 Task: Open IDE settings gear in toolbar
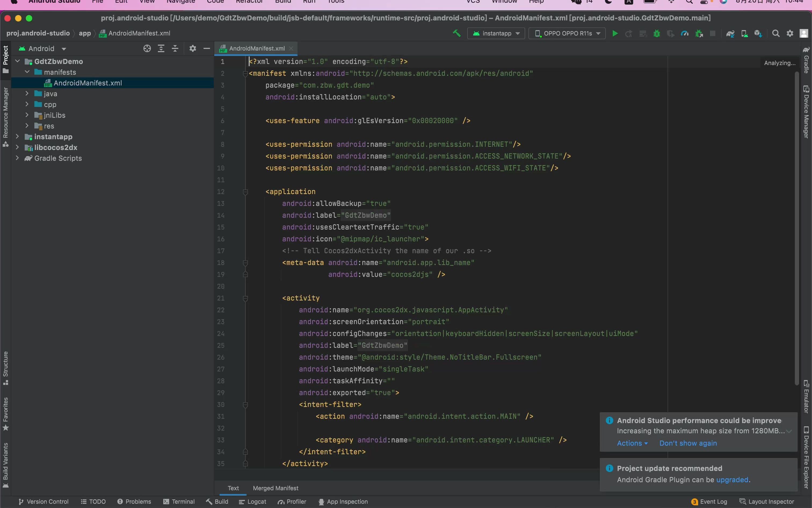(x=790, y=33)
